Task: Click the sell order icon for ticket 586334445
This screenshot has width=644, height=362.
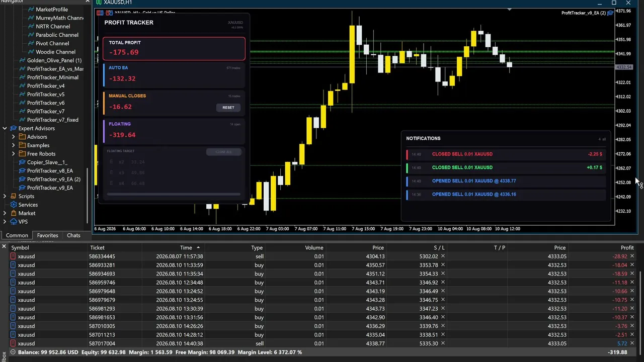Action: coord(13,256)
